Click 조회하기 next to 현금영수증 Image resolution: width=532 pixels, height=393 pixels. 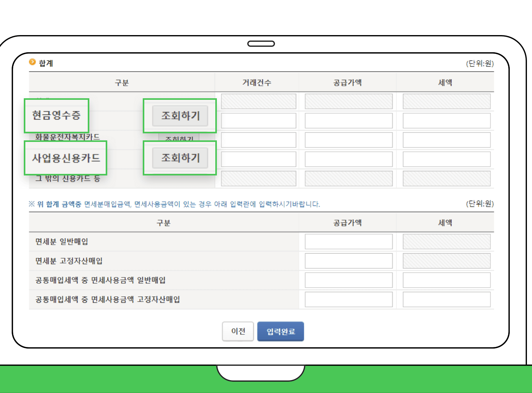[179, 116]
